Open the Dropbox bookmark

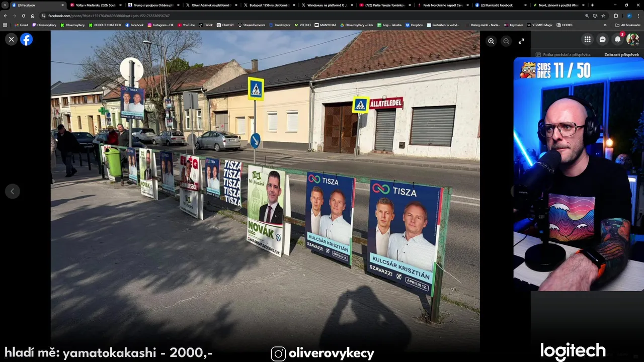[x=414, y=25]
